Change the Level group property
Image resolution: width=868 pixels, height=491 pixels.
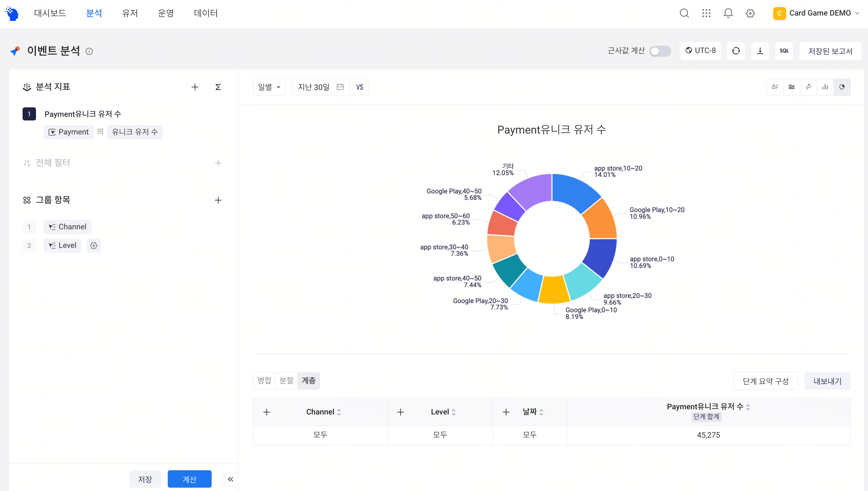pos(63,245)
